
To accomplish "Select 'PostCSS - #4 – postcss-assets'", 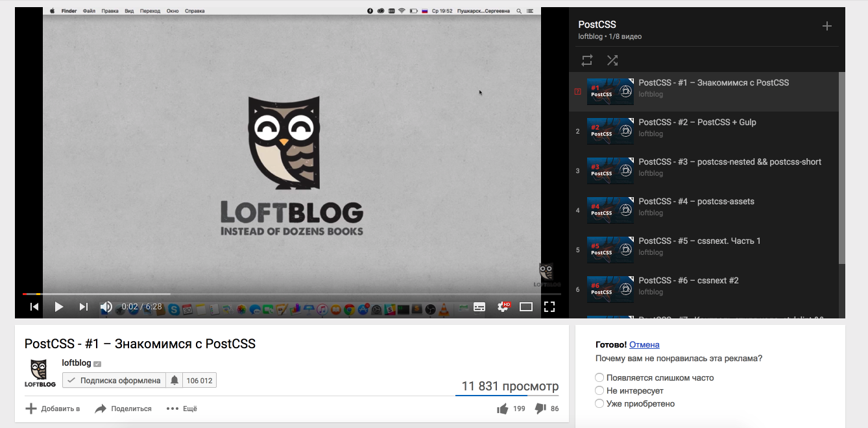I will [x=696, y=201].
